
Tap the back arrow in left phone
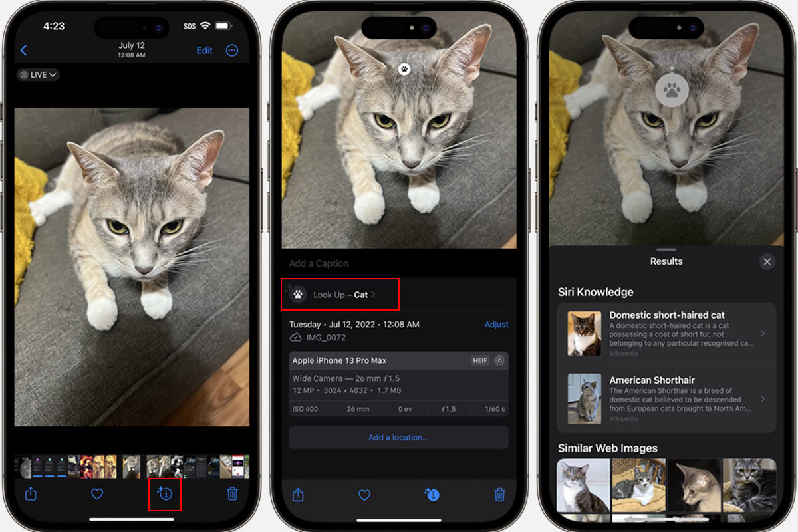(24, 51)
